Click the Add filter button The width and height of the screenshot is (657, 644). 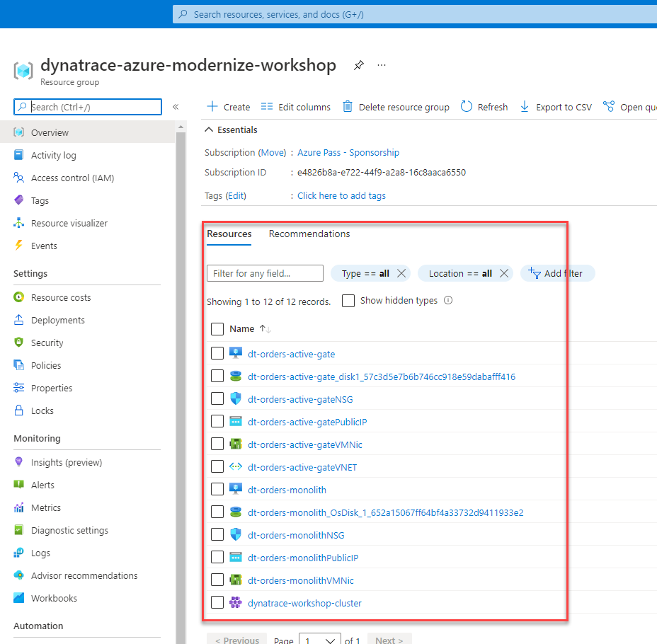pyautogui.click(x=557, y=273)
